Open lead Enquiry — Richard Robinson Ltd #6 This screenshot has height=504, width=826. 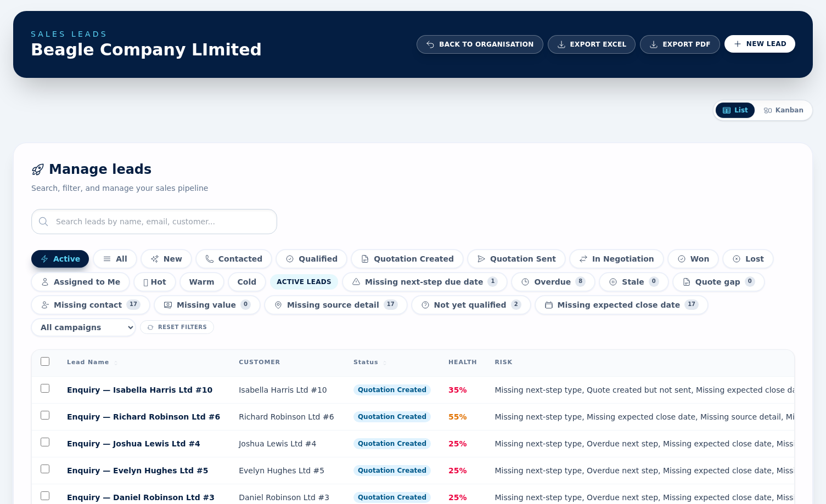point(143,417)
